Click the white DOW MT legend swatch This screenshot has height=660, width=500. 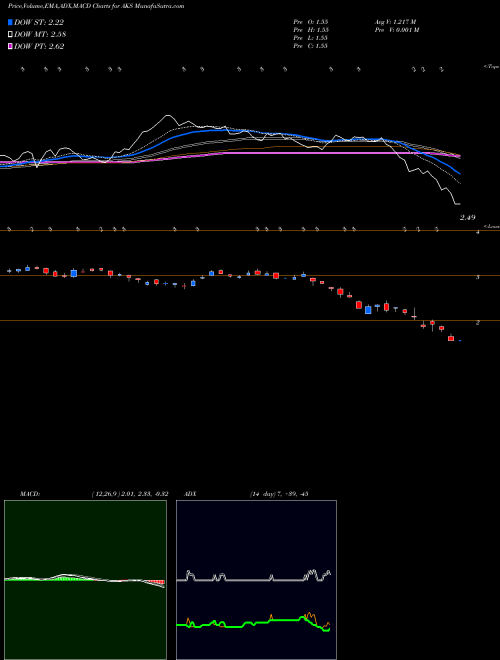click(x=11, y=35)
